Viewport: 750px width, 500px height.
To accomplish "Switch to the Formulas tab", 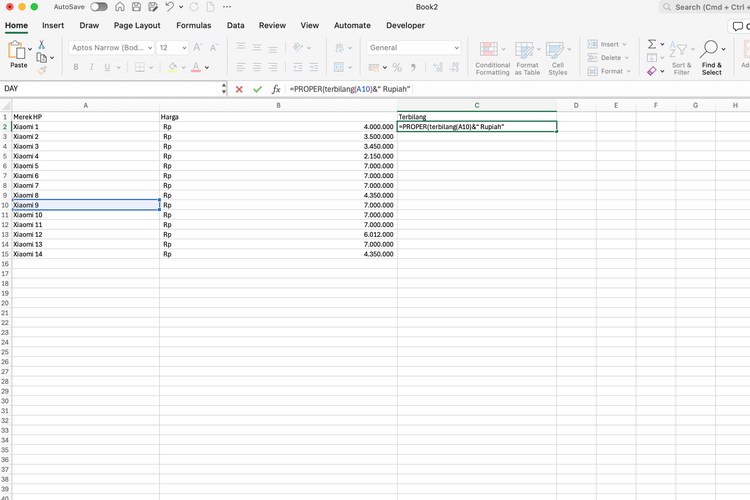I will click(193, 25).
